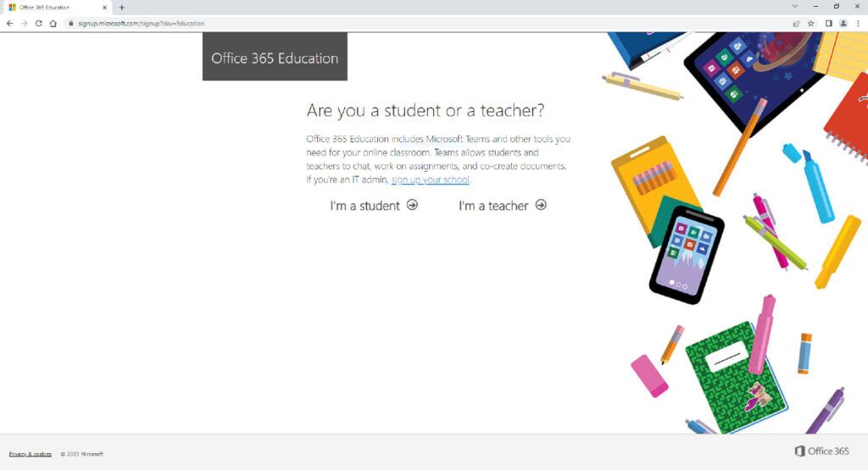Screen dimensions: 868x470
Task: Click the Office 365 logo in footer
Action: pyautogui.click(x=821, y=451)
